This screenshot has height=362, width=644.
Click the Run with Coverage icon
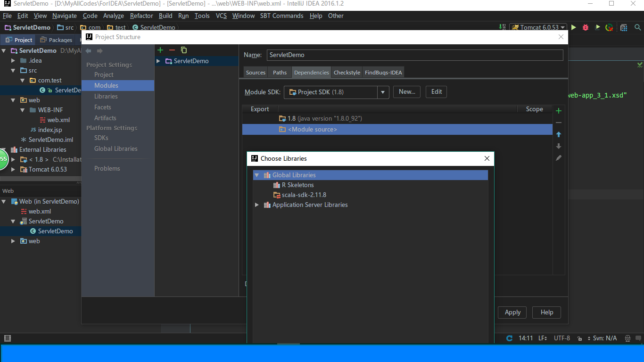click(597, 27)
